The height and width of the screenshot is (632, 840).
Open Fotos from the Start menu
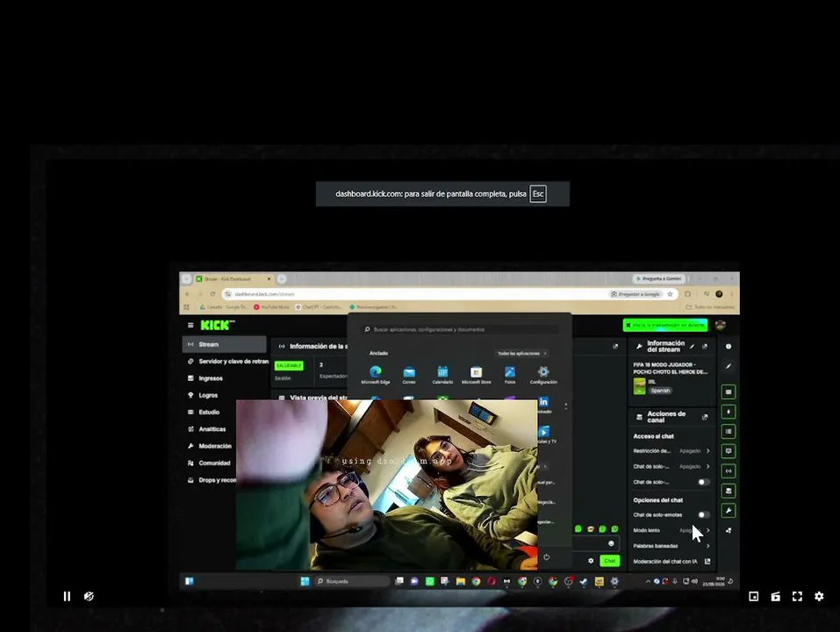tap(509, 375)
